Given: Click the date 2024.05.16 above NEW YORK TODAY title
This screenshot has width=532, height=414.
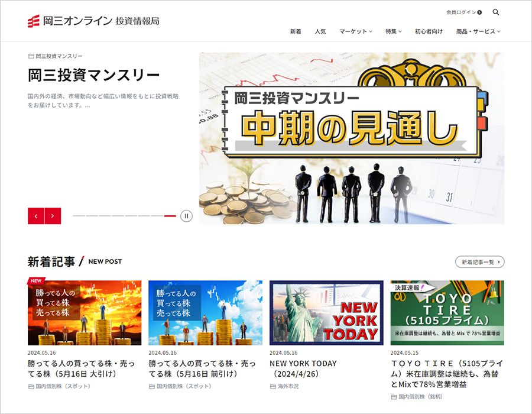Looking at the screenshot, I should [284, 353].
